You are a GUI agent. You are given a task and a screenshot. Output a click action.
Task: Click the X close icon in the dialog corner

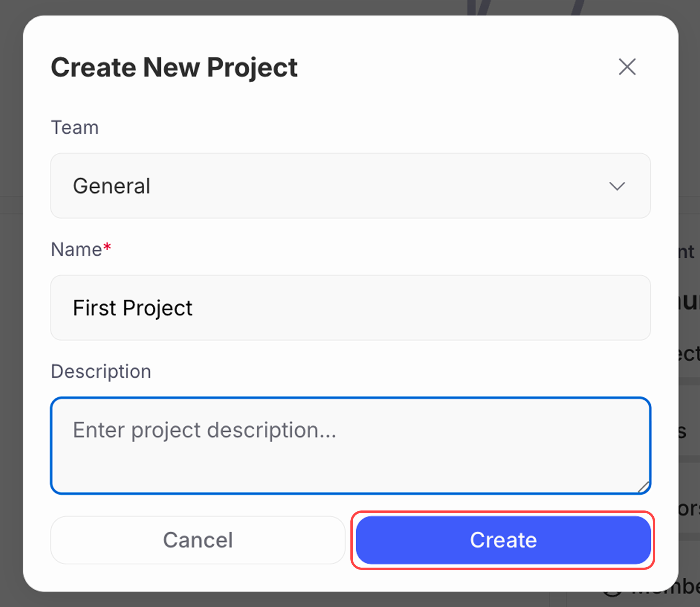click(627, 67)
